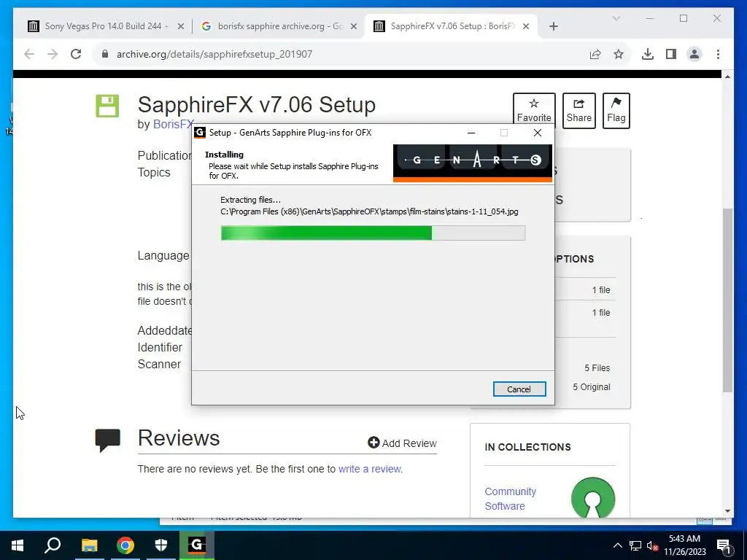This screenshot has width=747, height=560.
Task: Click the GenArts logo banner
Action: pos(473,163)
